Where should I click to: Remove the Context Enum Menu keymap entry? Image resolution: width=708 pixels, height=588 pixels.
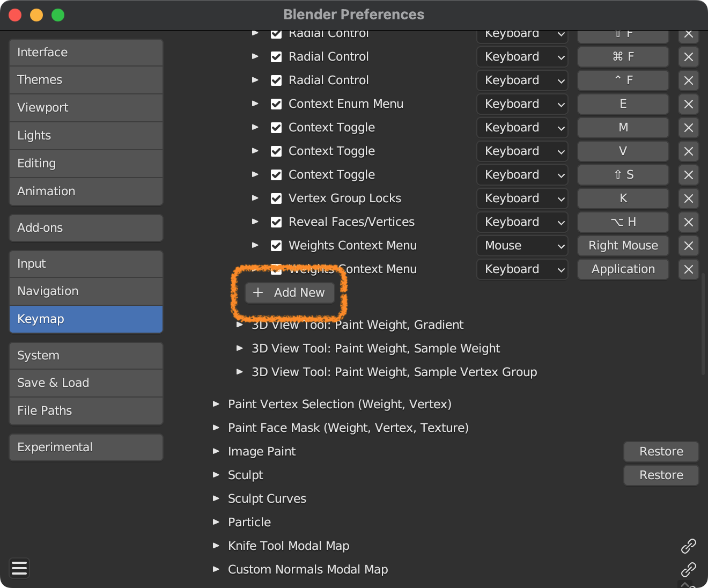pyautogui.click(x=688, y=104)
